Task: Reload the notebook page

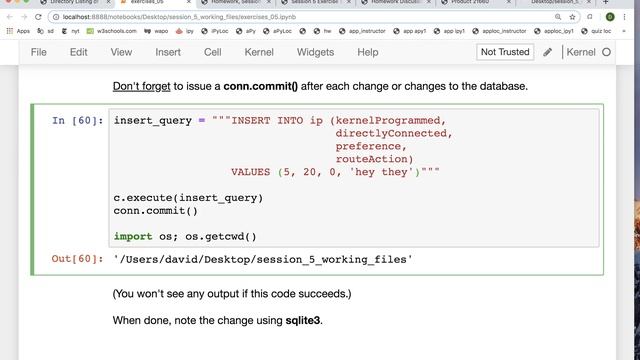Action: coord(38,17)
